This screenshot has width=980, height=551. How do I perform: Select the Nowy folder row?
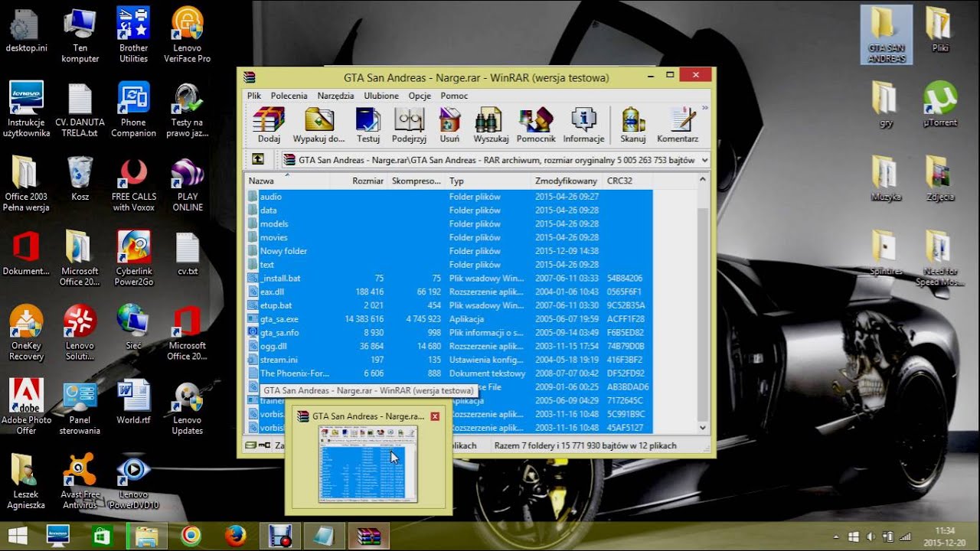click(449, 251)
